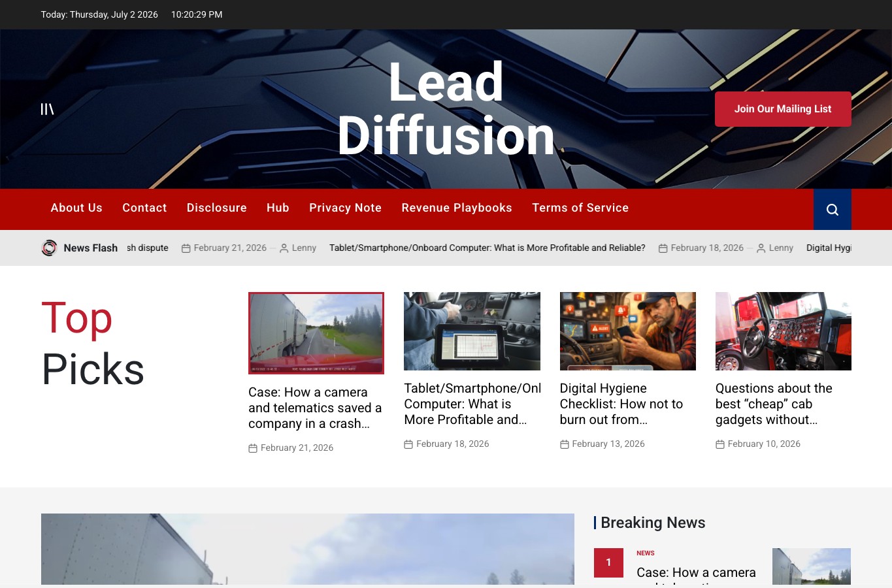Click second Lenny author link in ticker
This screenshot has height=588, width=892.
(781, 248)
